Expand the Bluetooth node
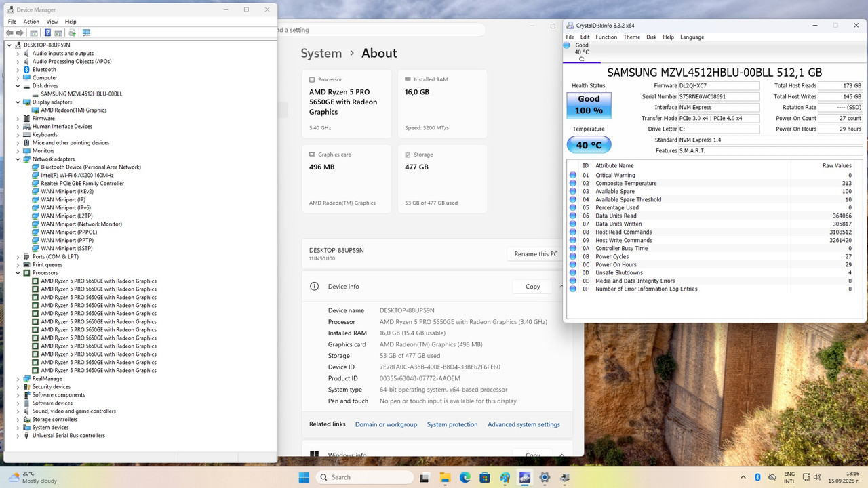Viewport: 868px width, 488px height. click(x=18, y=70)
